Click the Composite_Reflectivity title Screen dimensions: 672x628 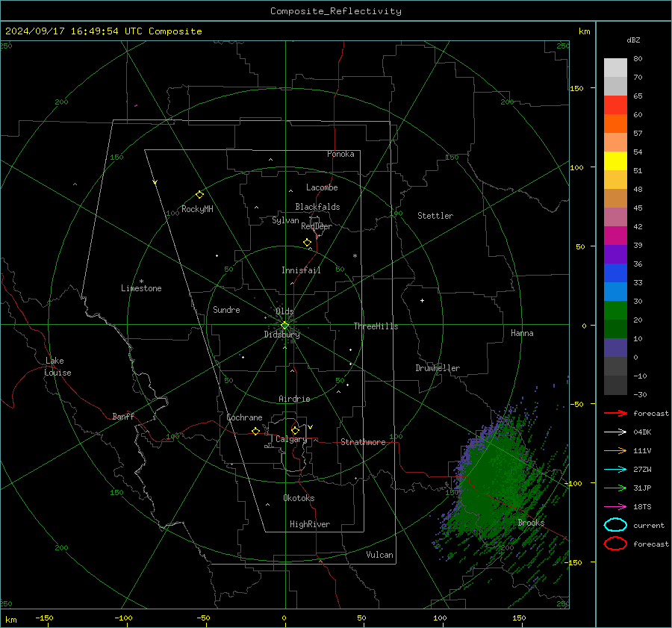[336, 11]
